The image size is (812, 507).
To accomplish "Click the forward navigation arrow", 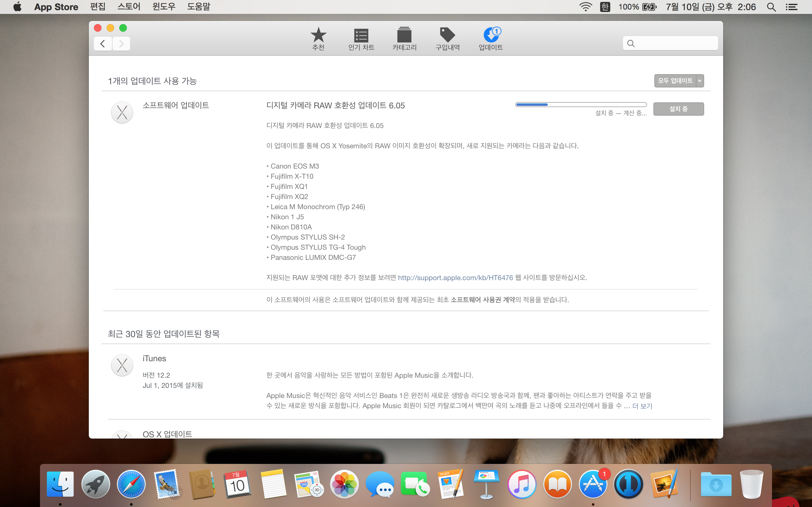I will [121, 44].
